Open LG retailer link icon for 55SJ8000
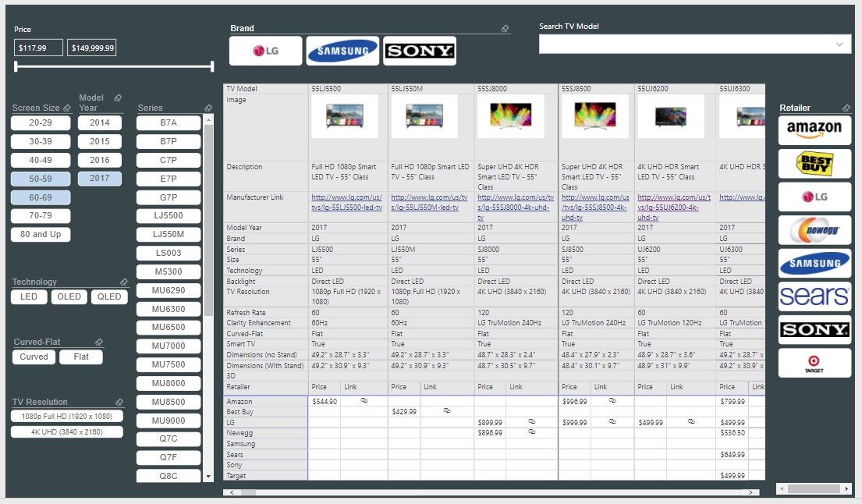862x504 pixels. click(x=531, y=421)
